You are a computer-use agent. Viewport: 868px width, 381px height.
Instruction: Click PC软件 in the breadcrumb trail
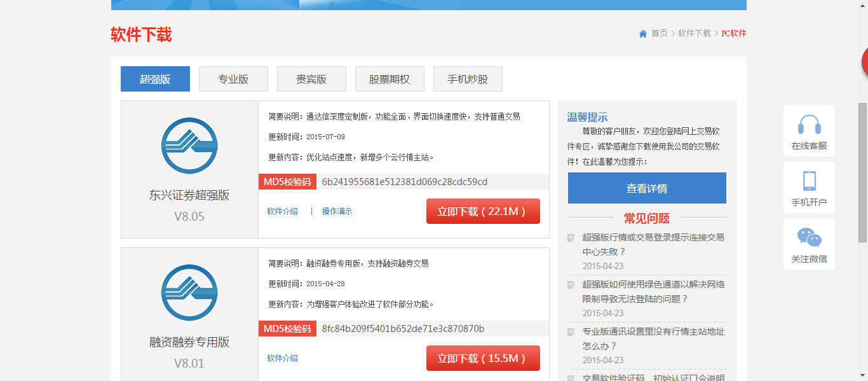pyautogui.click(x=734, y=34)
